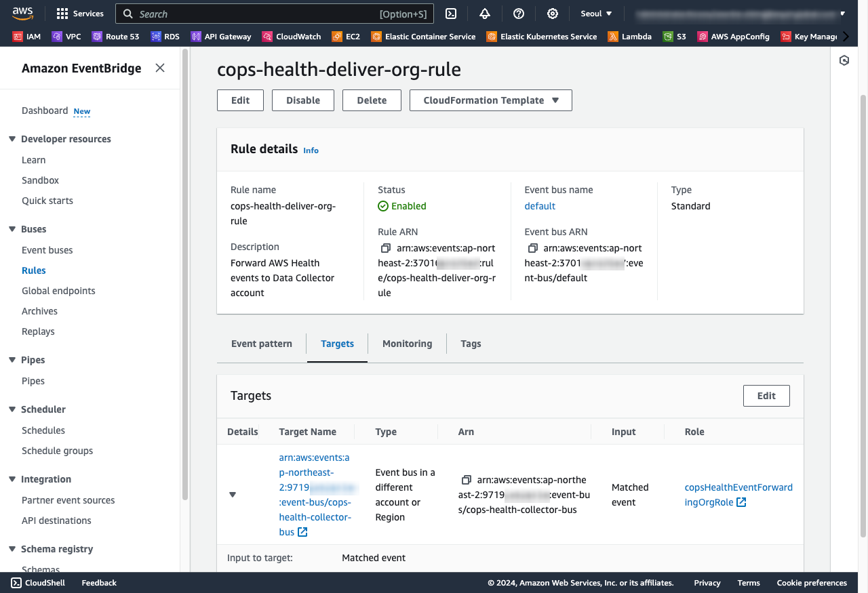Switch to the Event pattern tab

[x=262, y=344]
